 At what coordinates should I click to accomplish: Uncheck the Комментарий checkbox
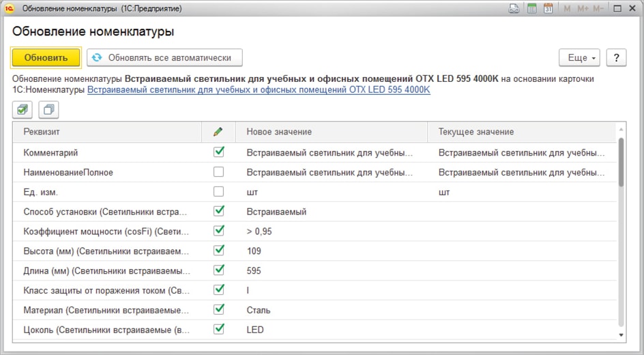219,152
